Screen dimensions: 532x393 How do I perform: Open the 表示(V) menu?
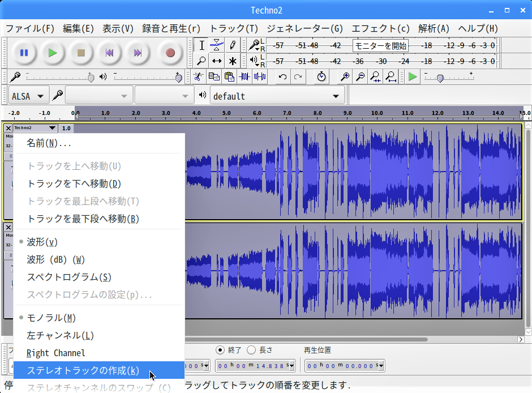pyautogui.click(x=118, y=28)
